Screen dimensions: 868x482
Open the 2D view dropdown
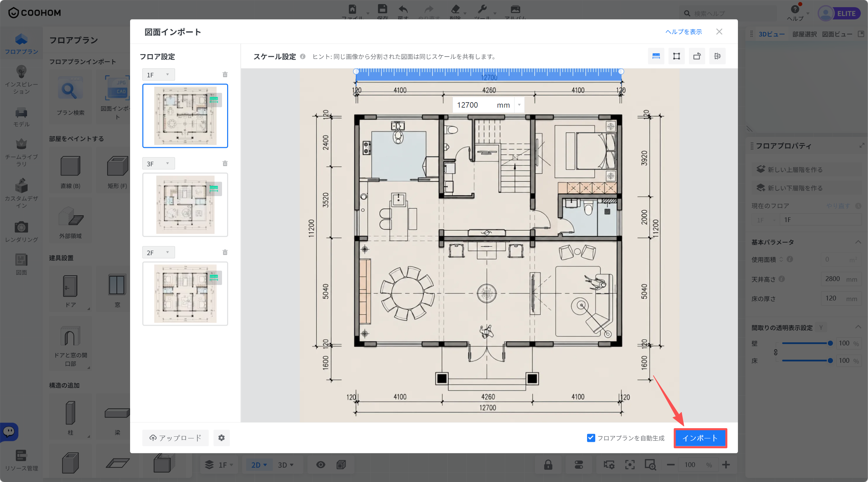tap(259, 465)
